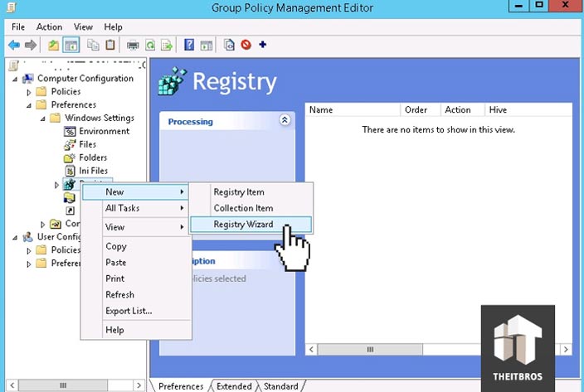
Task: Open the Help menu in the menu bar
Action: pos(113,27)
